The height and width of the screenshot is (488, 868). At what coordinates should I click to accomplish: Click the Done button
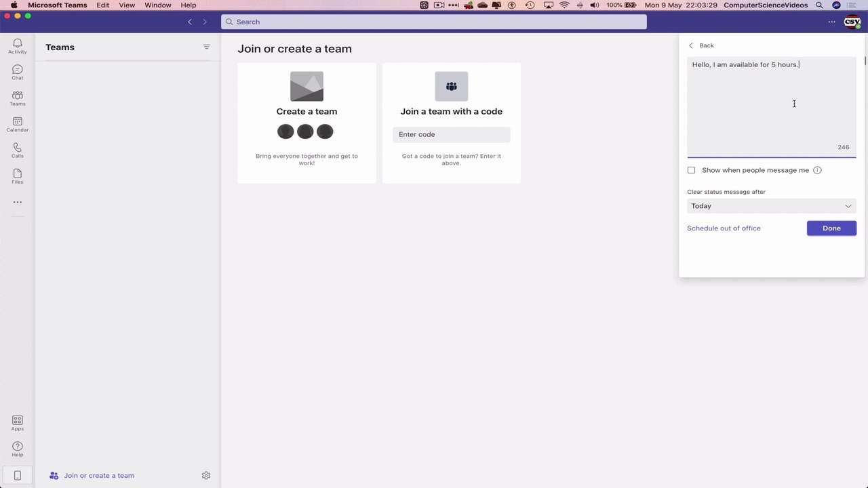tap(831, 228)
